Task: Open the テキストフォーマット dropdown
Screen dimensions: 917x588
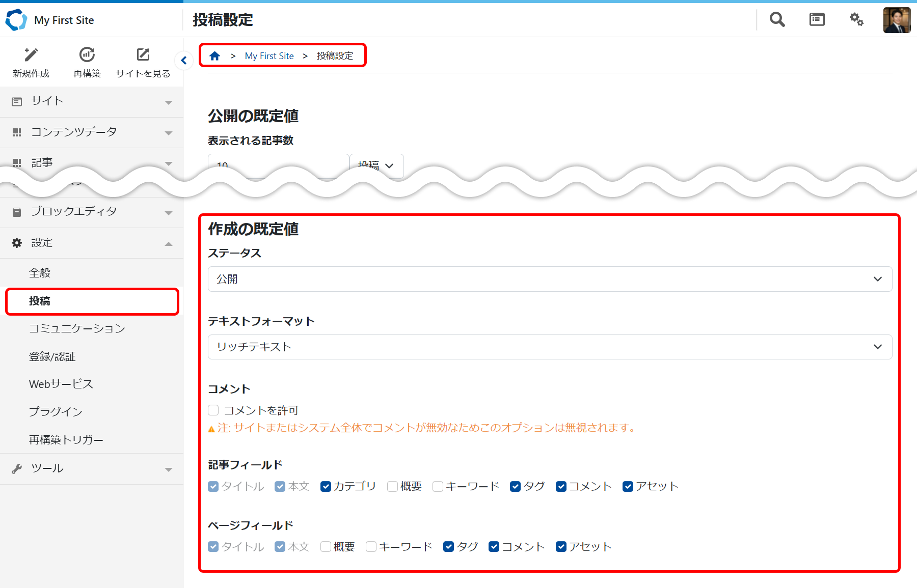Action: click(x=548, y=347)
